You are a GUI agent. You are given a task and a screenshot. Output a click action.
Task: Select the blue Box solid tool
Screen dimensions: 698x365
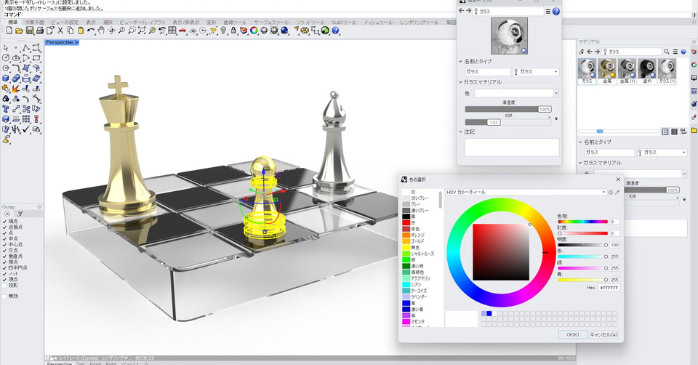[x=6, y=78]
